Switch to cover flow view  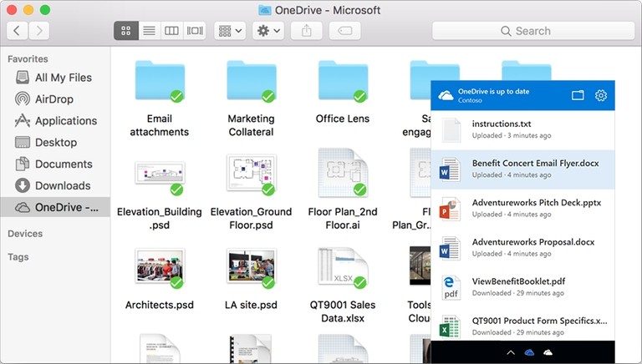(x=195, y=31)
